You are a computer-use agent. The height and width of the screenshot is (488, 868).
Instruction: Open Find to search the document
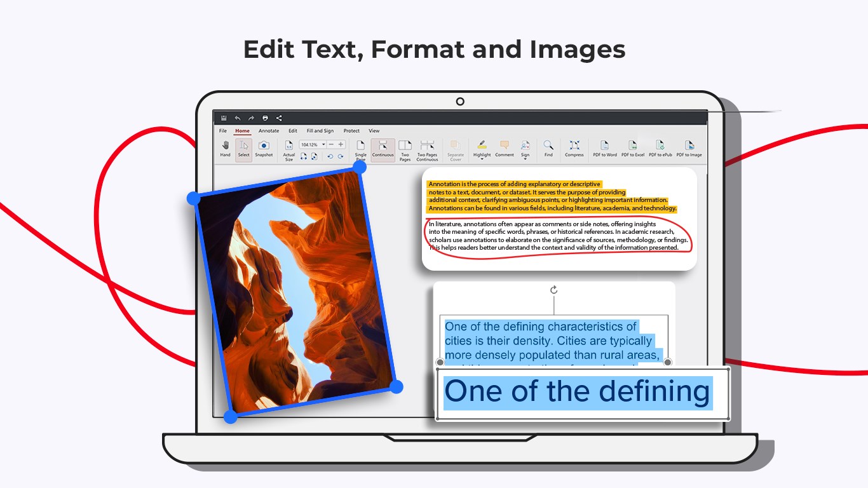coord(548,147)
